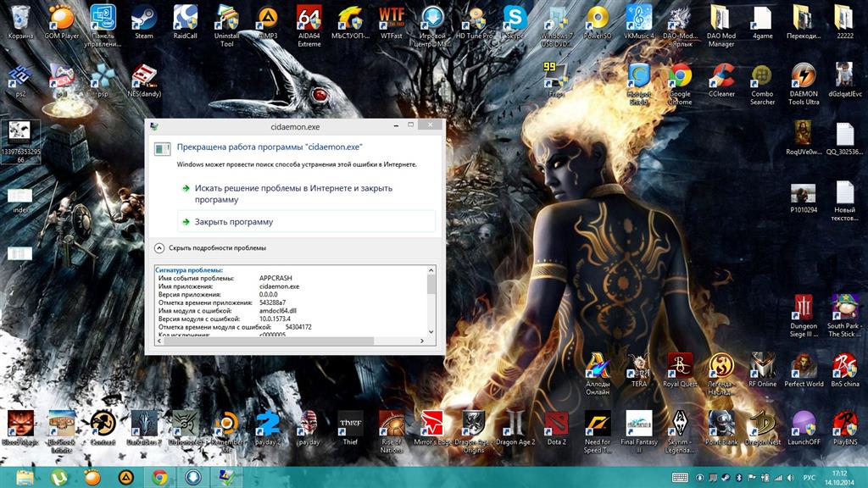This screenshot has height=488, width=868.
Task: Open the BioShock Infinite shortcut
Action: coord(61,432)
